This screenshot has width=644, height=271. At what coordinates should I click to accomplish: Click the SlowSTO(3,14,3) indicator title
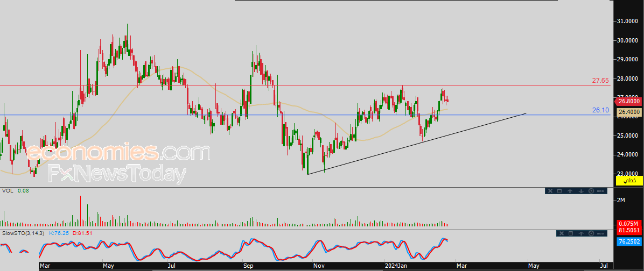[x=24, y=233]
